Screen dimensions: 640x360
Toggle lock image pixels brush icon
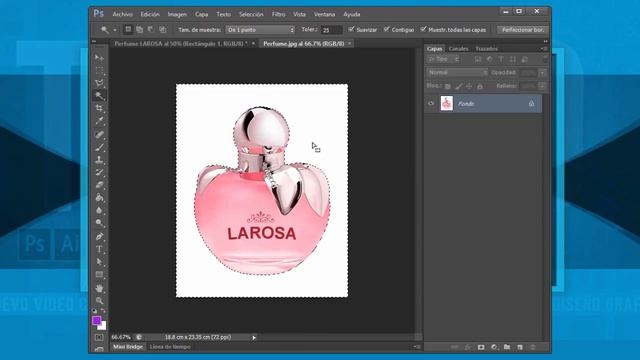point(459,86)
